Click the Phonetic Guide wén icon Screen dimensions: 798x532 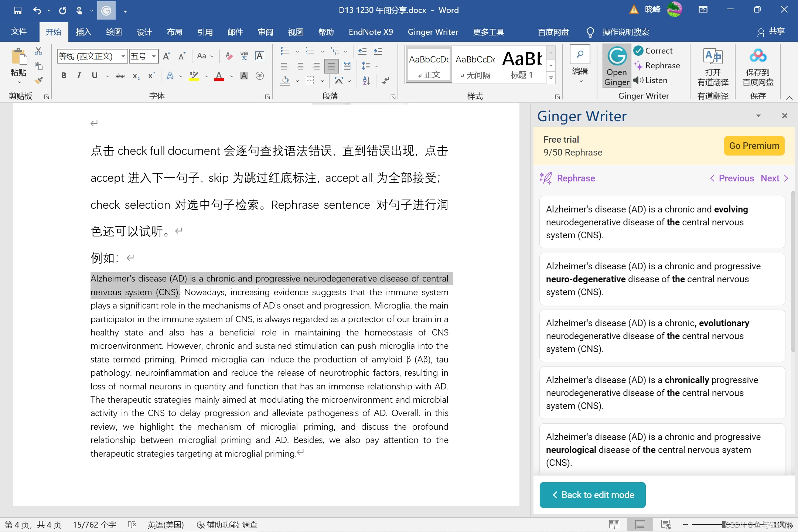[x=244, y=56]
